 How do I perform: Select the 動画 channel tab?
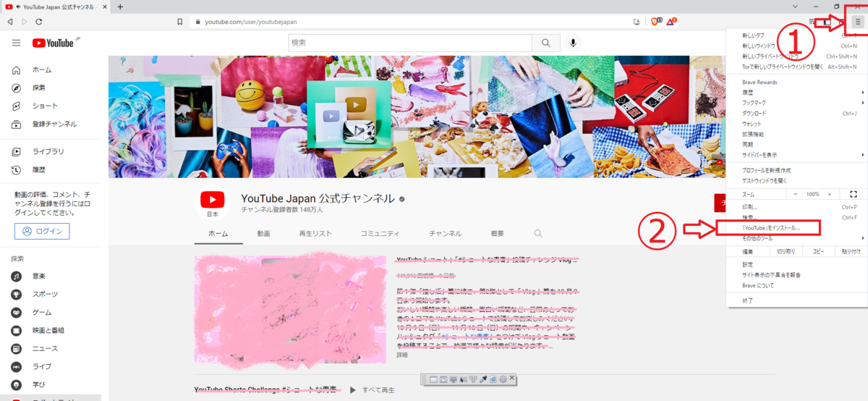[x=263, y=233]
